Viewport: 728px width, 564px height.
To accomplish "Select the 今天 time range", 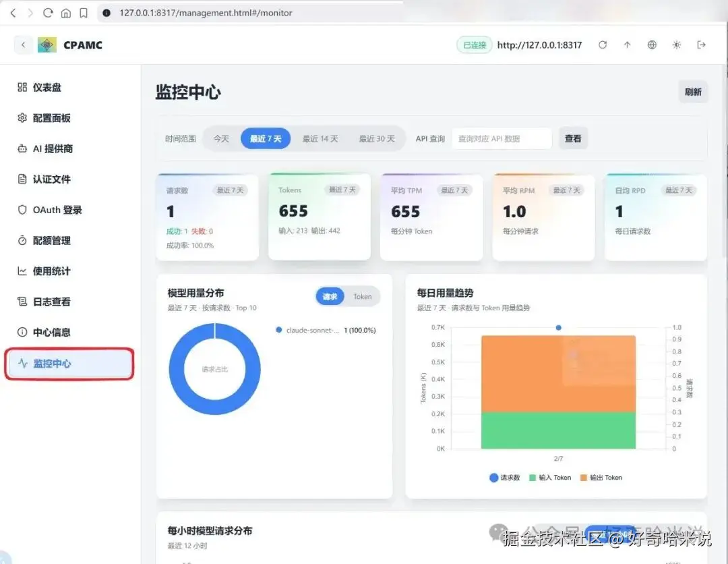I will tap(221, 138).
